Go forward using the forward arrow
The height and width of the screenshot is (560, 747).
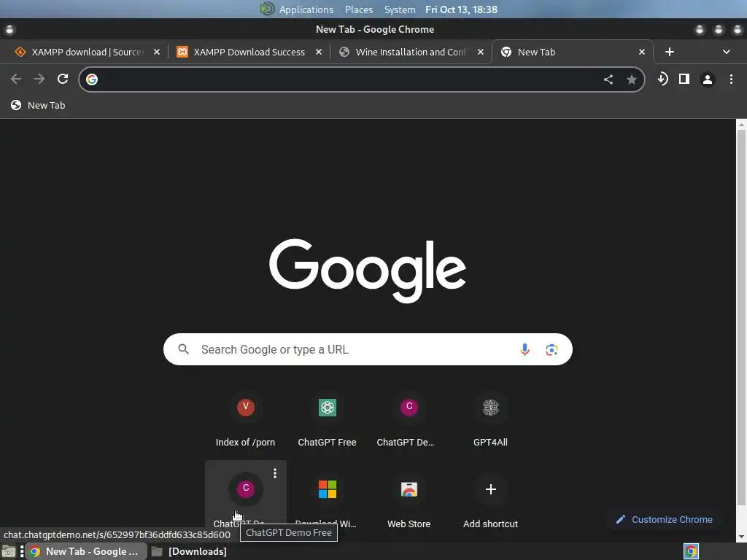click(39, 79)
